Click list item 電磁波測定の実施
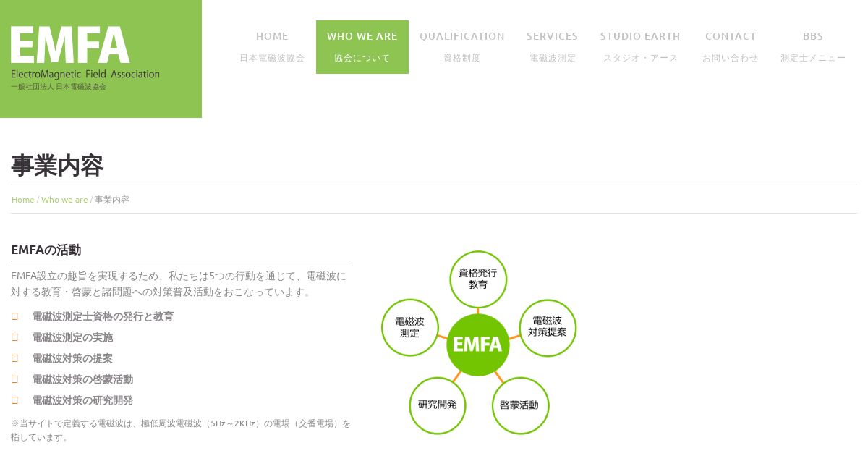 coord(72,337)
